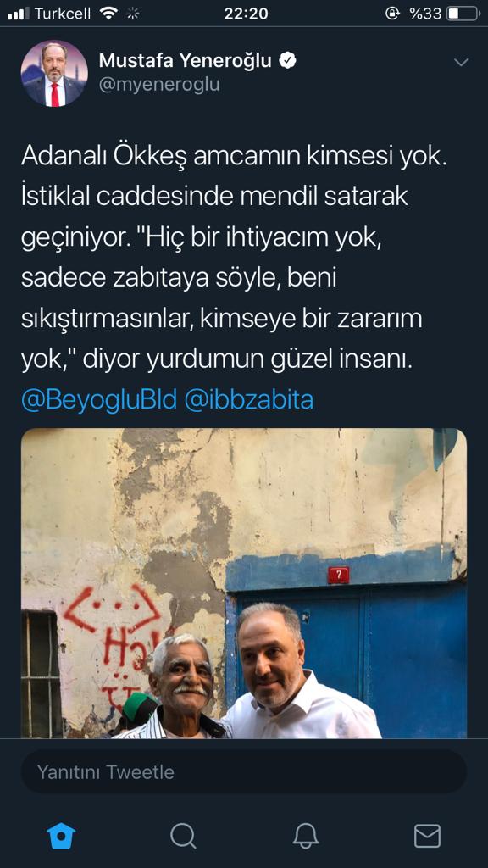Open the @ibbzabita mention
Image resolution: width=488 pixels, height=868 pixels.
249,400
